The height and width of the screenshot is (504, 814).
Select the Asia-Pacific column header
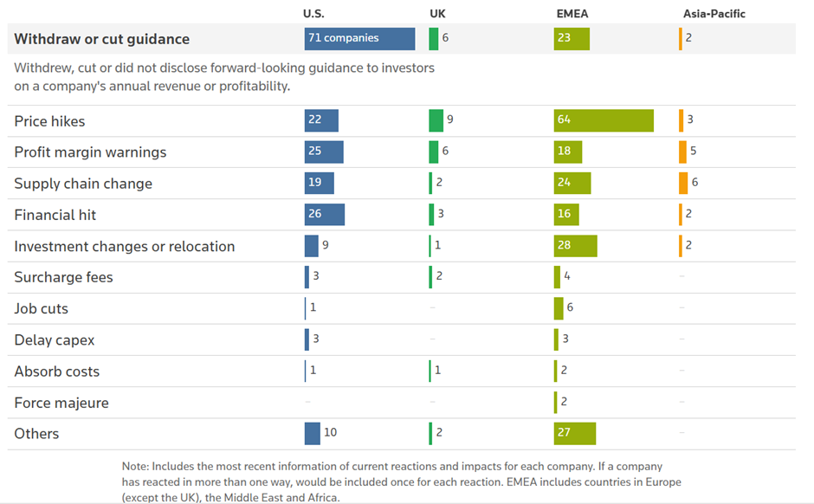click(714, 14)
